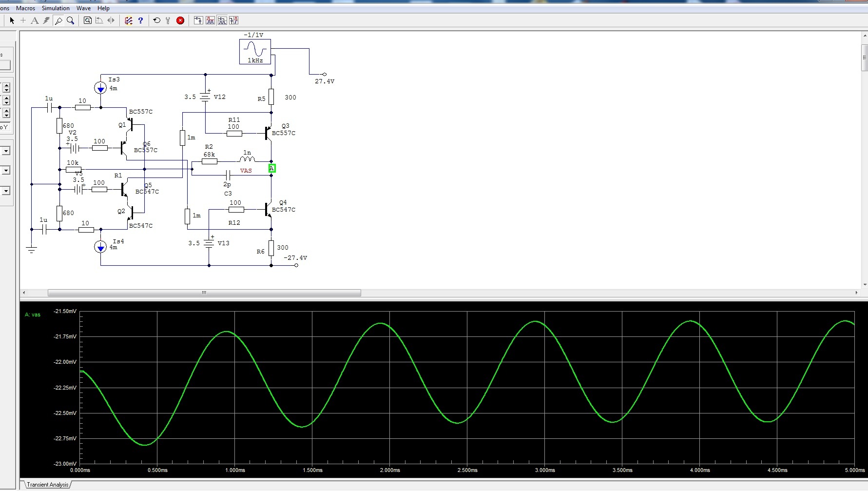Click the last red-blue toolbar icon

(x=234, y=20)
